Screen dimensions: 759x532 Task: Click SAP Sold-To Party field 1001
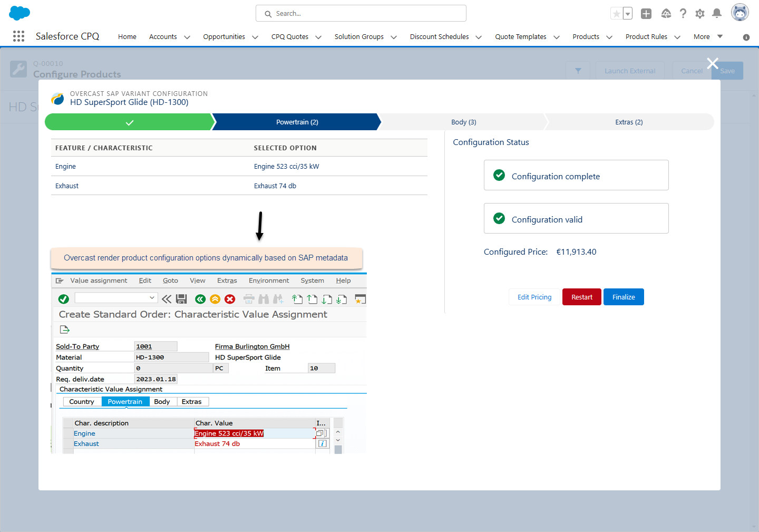click(x=155, y=346)
